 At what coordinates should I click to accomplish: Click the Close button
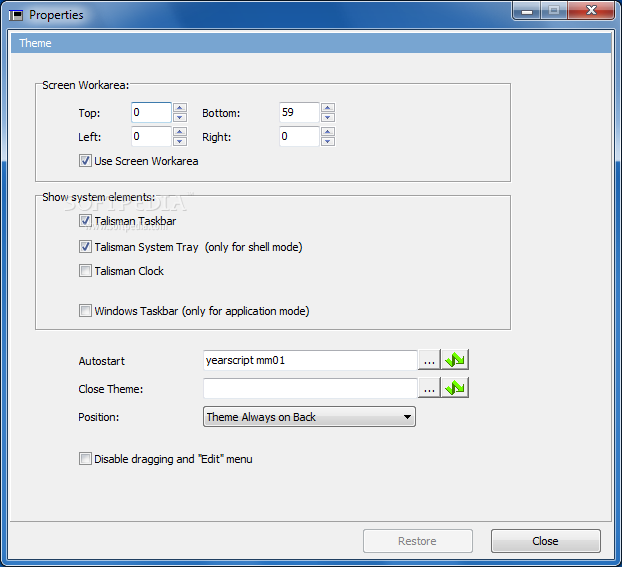545,541
